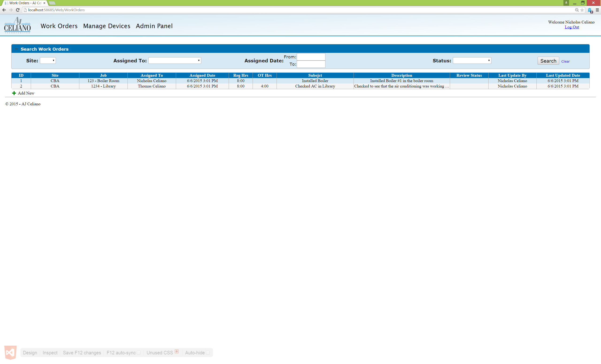Toggle the Unused CSS indicator
The width and height of the screenshot is (601, 364).
tap(177, 352)
